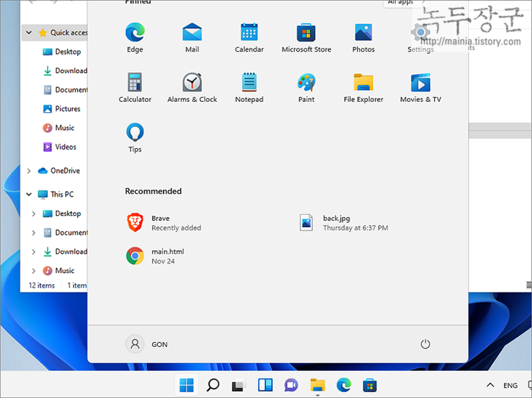Launch Movies & TV
Screen dimensions: 532x398
[420, 88]
